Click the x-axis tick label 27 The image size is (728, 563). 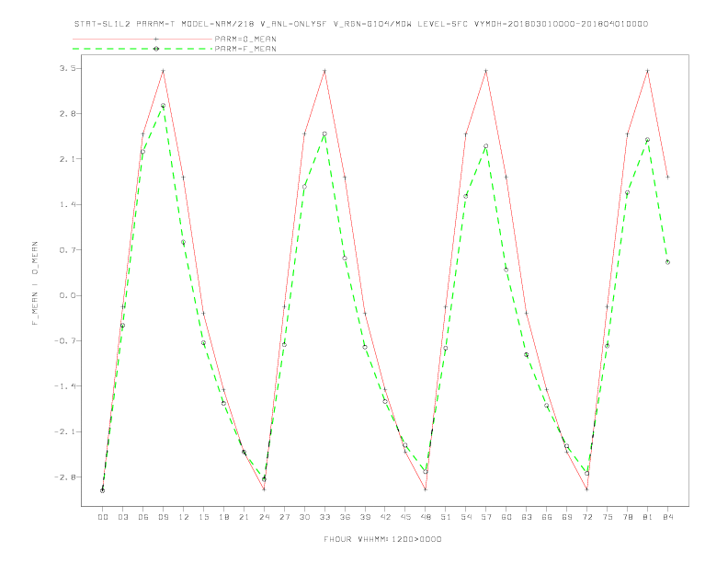coord(284,517)
